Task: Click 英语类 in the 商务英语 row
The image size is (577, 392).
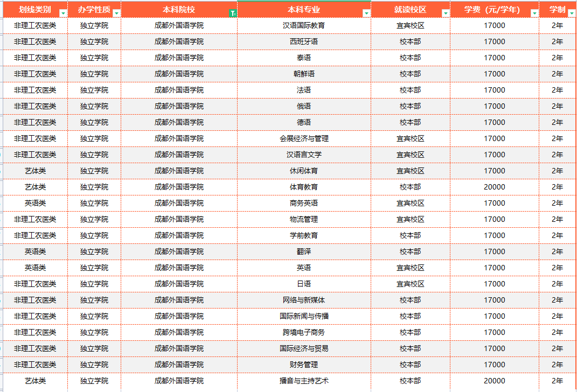Action: pos(36,204)
